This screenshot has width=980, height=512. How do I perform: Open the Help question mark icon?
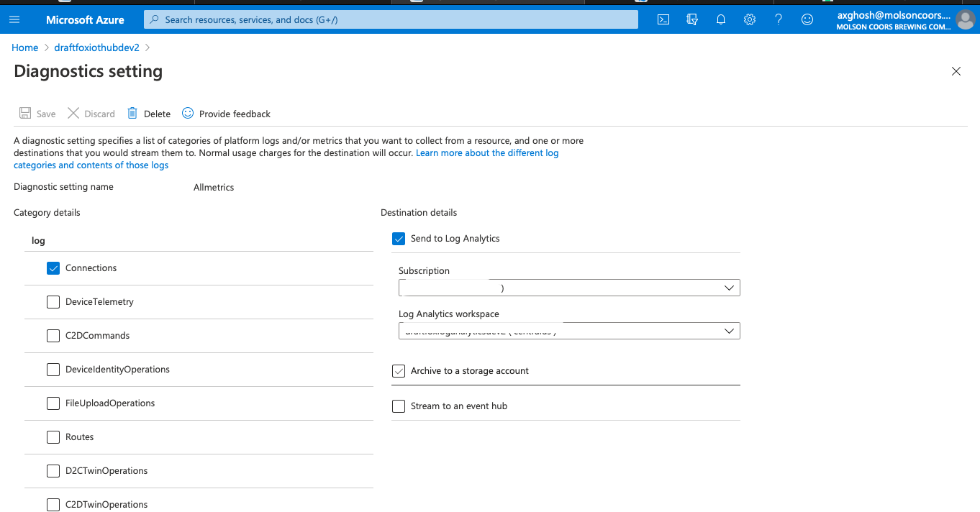pyautogui.click(x=779, y=19)
